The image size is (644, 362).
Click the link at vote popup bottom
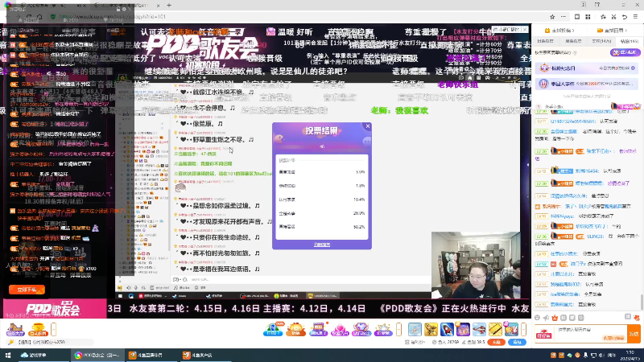tap(321, 245)
